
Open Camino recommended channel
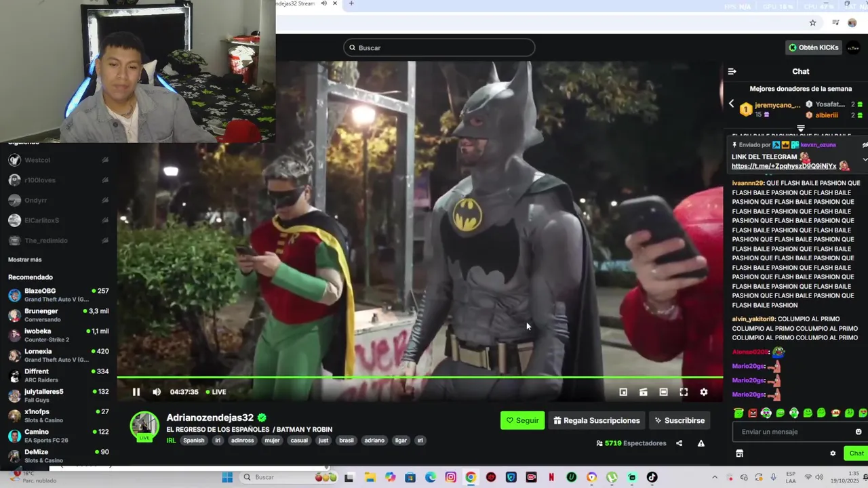tap(58, 436)
